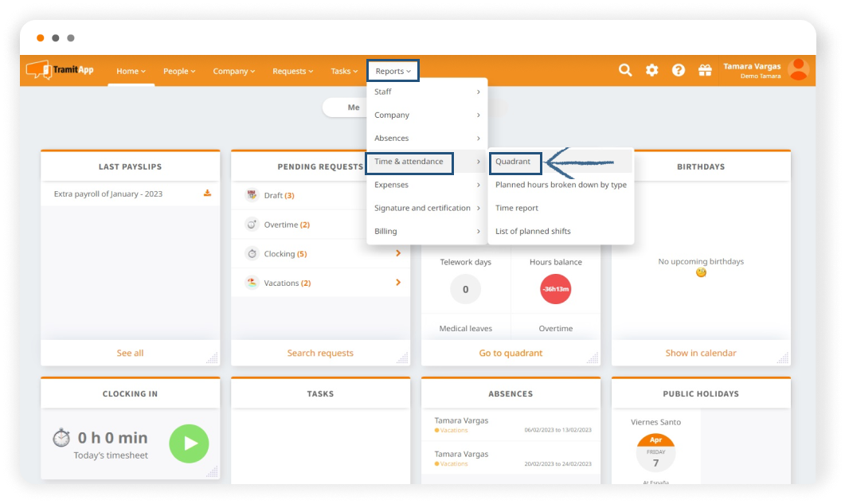This screenshot has width=845, height=504.
Task: Click the help question mark icon
Action: click(x=678, y=70)
